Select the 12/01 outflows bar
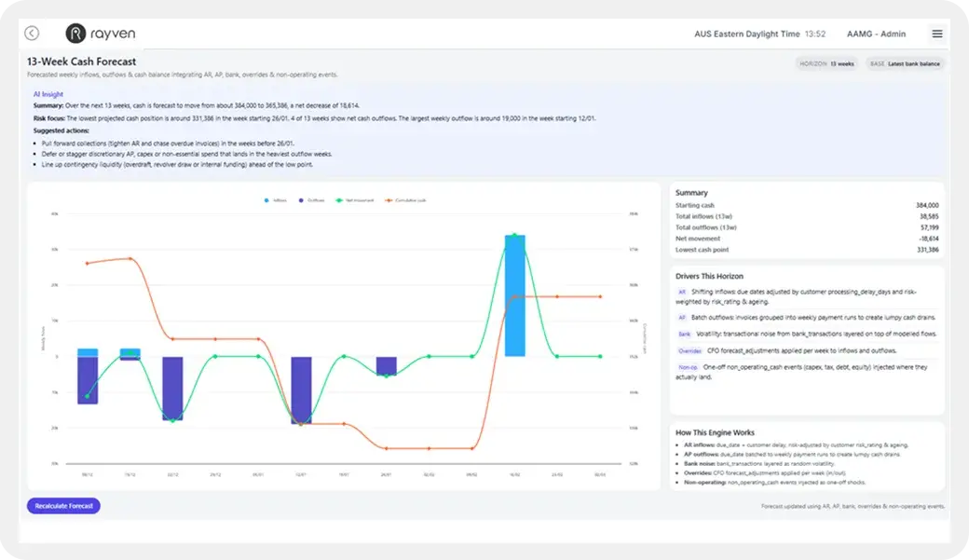 pyautogui.click(x=301, y=390)
